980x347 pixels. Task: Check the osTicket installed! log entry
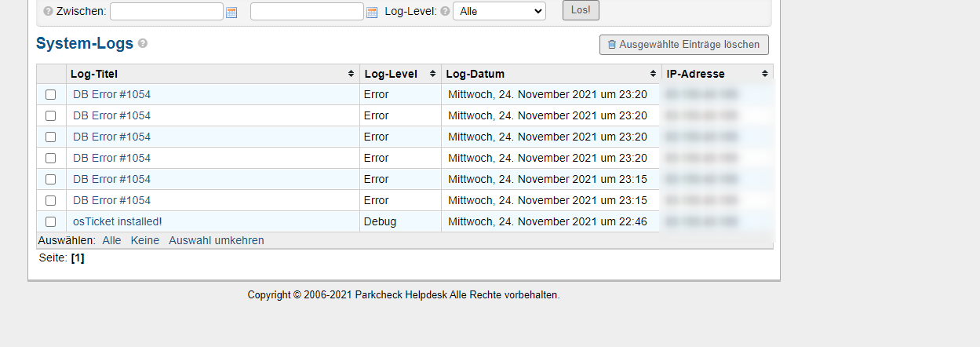coord(51,222)
